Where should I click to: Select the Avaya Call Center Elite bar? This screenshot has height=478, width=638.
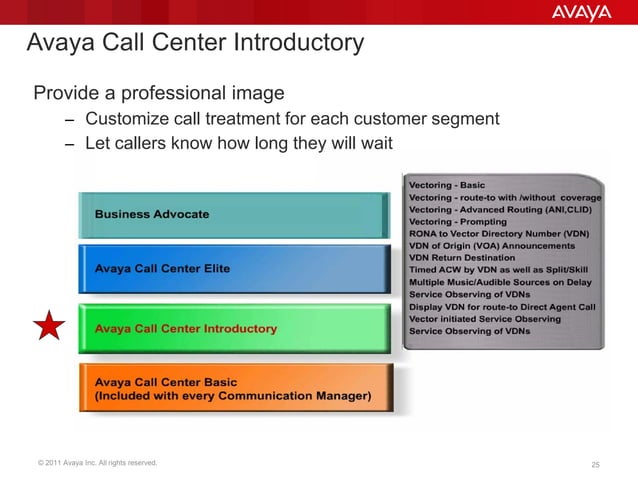[234, 269]
